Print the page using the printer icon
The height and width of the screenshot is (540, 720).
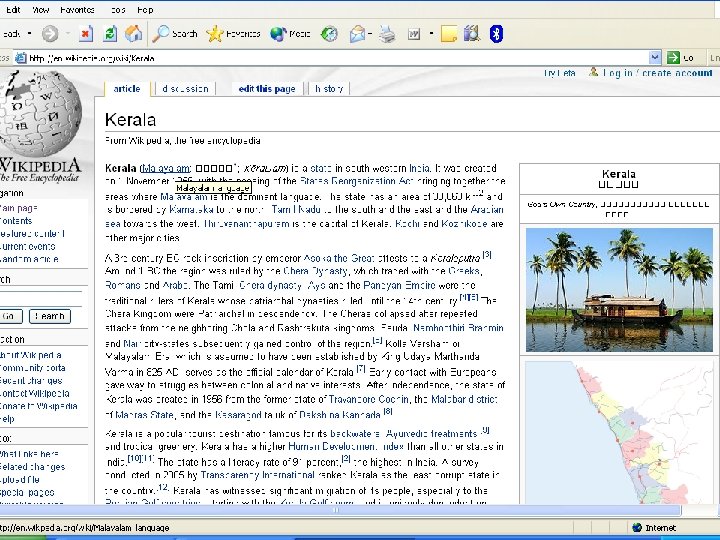click(x=387, y=33)
